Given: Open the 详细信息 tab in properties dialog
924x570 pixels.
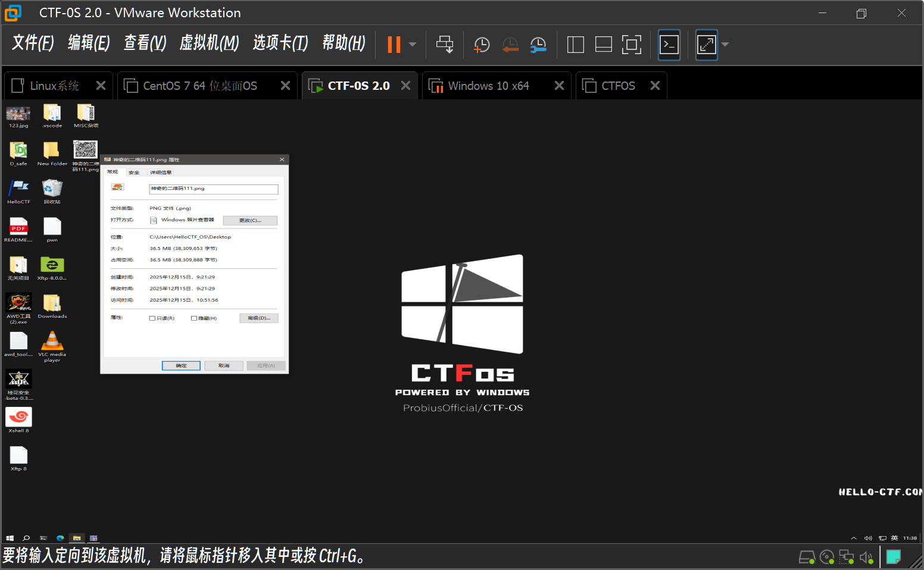Looking at the screenshot, I should [x=160, y=173].
